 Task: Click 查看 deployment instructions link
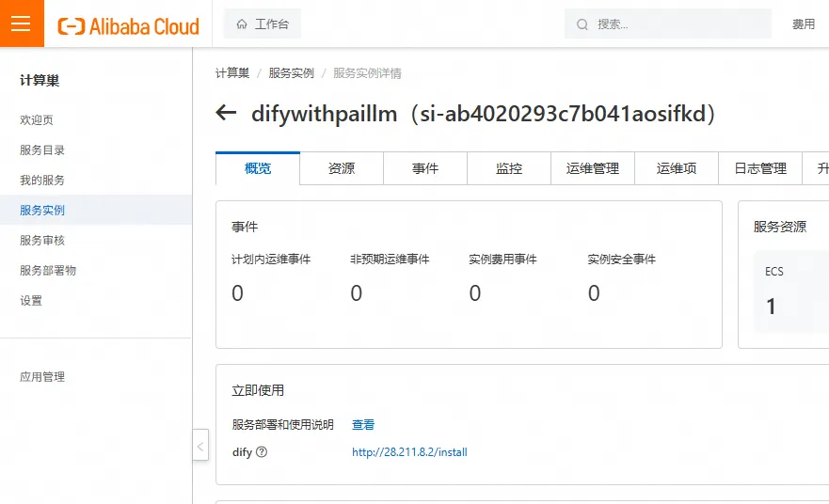pos(363,425)
